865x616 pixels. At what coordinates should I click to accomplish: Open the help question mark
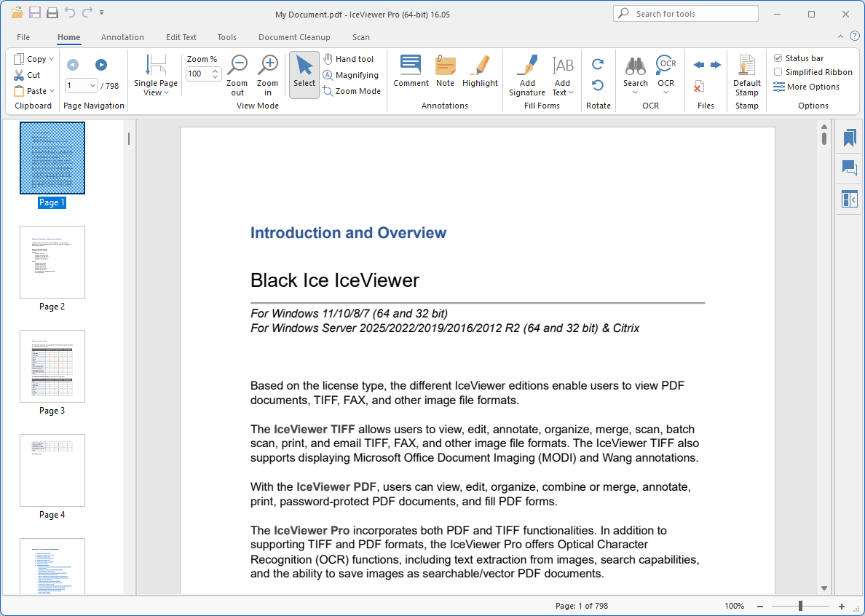coord(855,36)
